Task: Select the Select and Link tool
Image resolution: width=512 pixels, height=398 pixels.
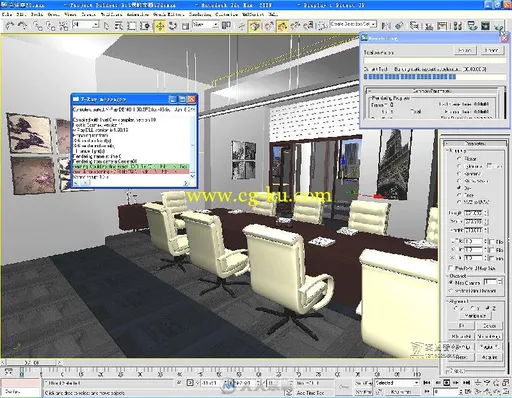Action: pos(37,25)
